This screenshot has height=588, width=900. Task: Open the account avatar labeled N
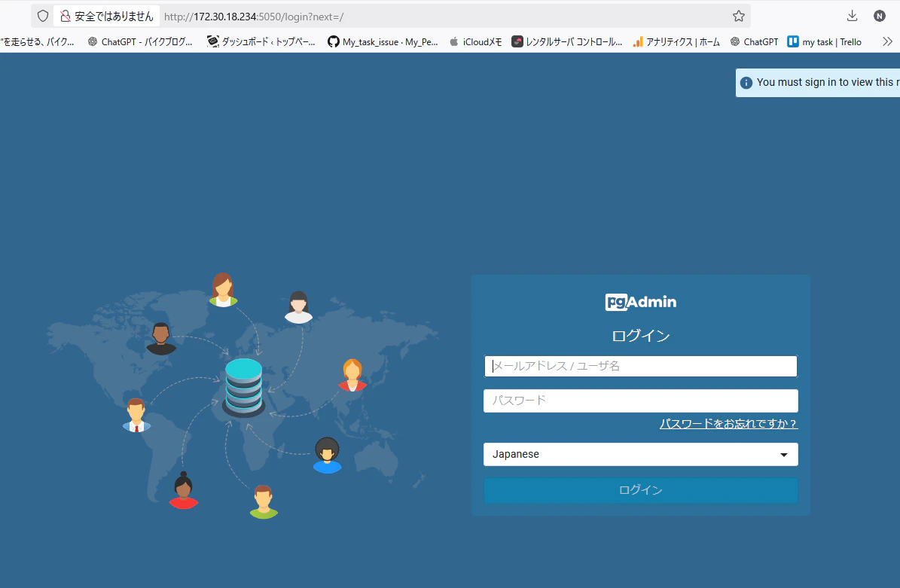(x=880, y=16)
